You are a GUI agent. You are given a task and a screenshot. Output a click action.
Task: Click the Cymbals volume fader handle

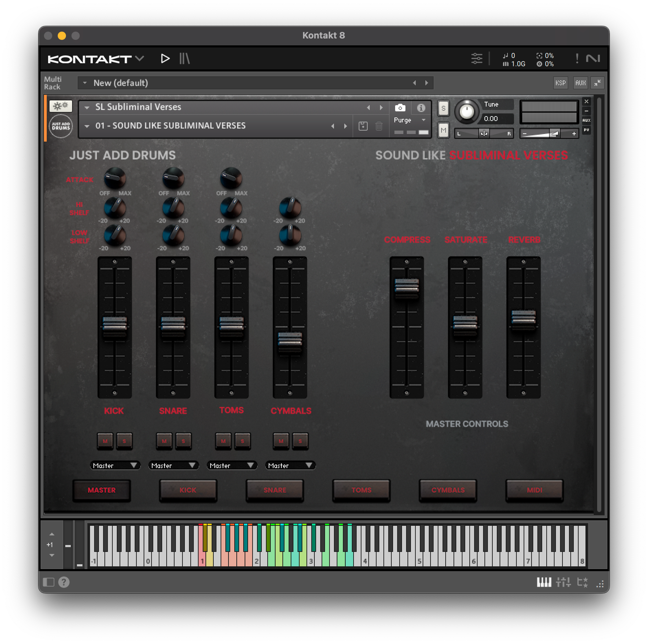[x=290, y=342]
